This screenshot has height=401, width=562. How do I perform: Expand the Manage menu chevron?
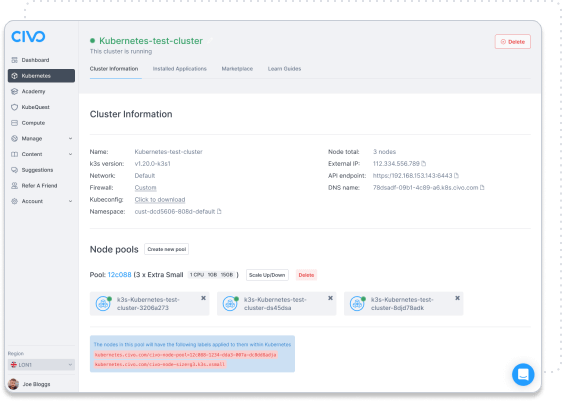[70, 139]
